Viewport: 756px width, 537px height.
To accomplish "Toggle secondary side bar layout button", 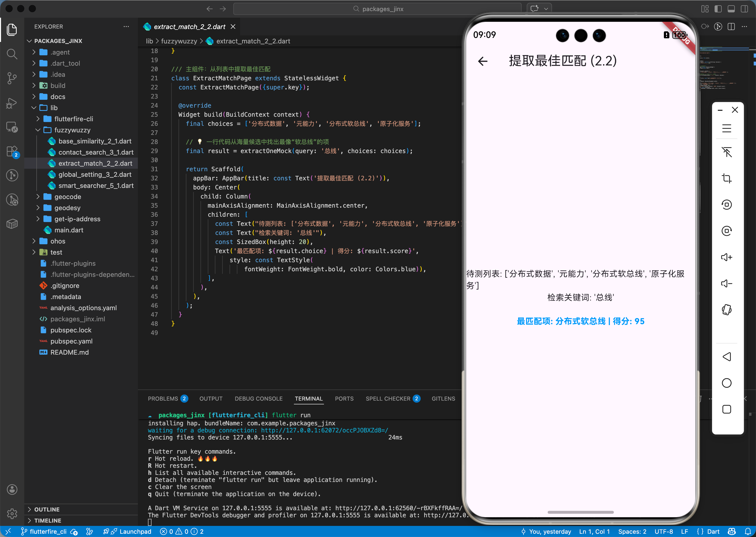I will tap(744, 9).
